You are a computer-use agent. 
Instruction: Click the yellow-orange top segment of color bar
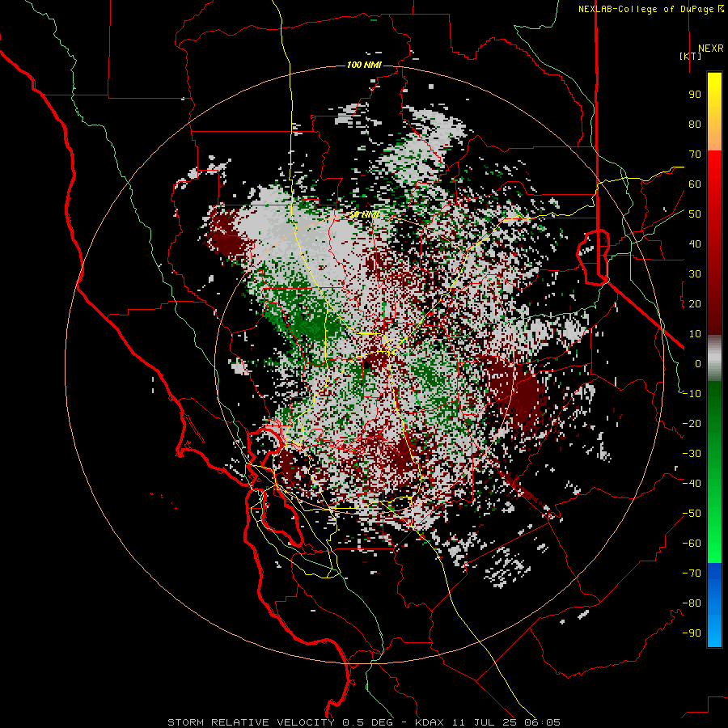(714, 112)
